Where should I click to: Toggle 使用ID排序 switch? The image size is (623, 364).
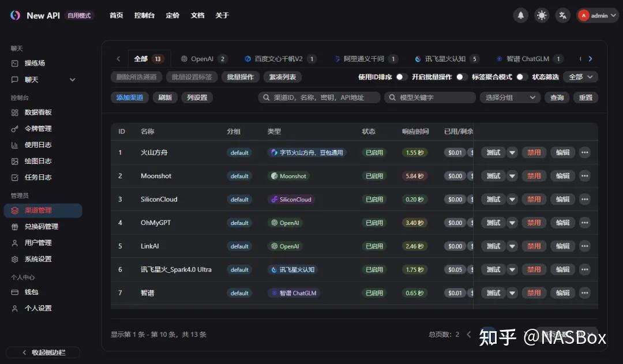[401, 77]
